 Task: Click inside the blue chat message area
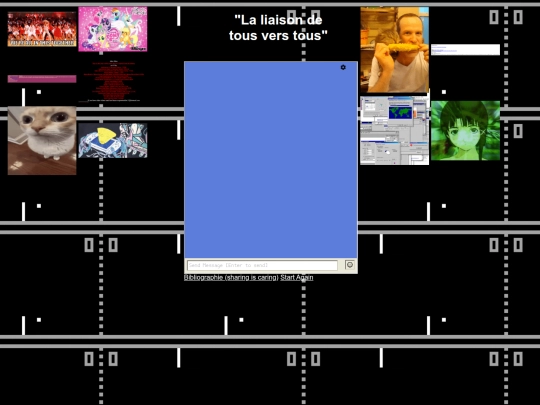tap(271, 160)
